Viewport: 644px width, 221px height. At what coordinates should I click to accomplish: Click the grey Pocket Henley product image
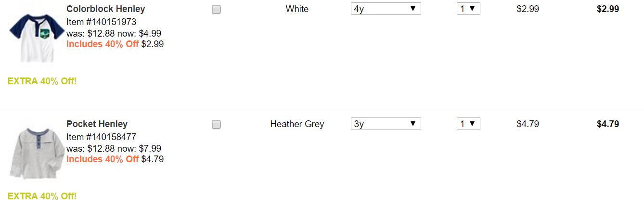point(37,153)
